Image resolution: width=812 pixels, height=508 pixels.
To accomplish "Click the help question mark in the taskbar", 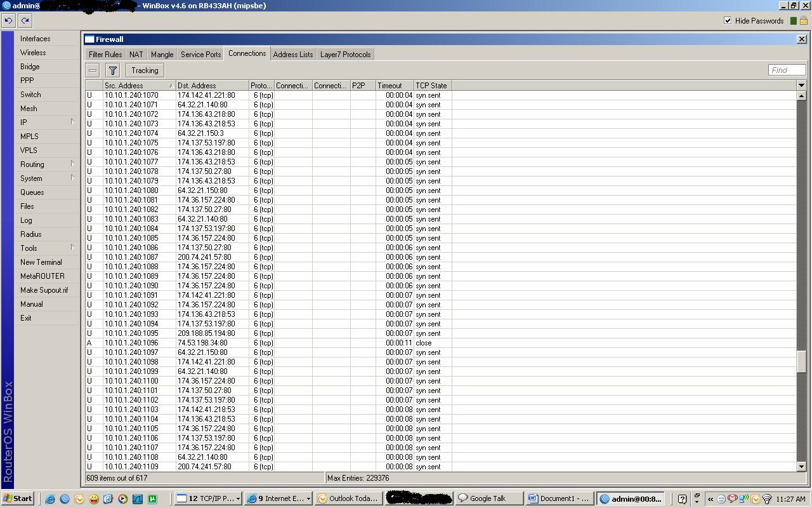I will pos(682,499).
